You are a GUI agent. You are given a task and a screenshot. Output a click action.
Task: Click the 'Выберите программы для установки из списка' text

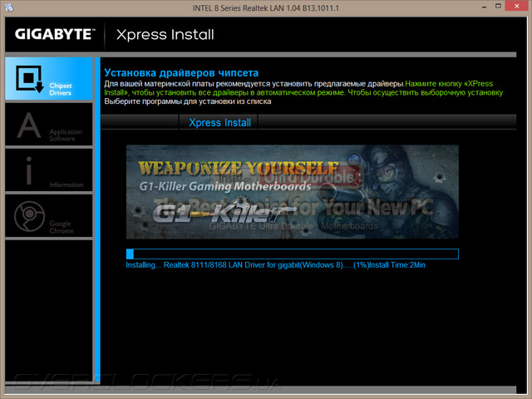tap(188, 101)
